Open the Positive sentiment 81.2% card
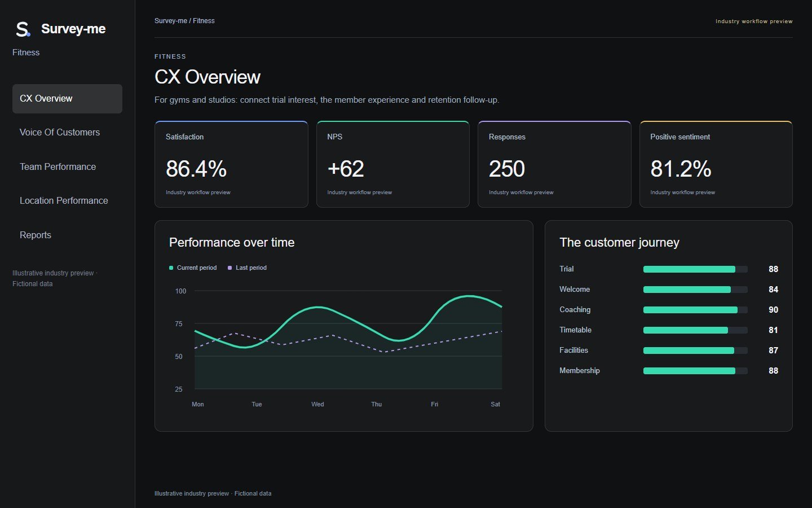The image size is (812, 508). pos(716,164)
